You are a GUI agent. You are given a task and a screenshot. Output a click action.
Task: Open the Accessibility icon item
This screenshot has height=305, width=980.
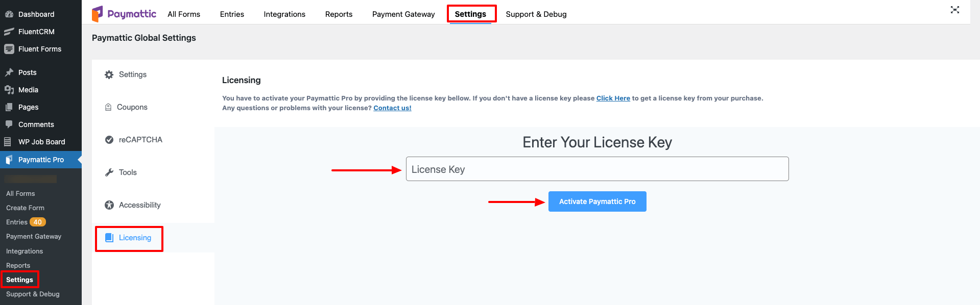(x=109, y=205)
